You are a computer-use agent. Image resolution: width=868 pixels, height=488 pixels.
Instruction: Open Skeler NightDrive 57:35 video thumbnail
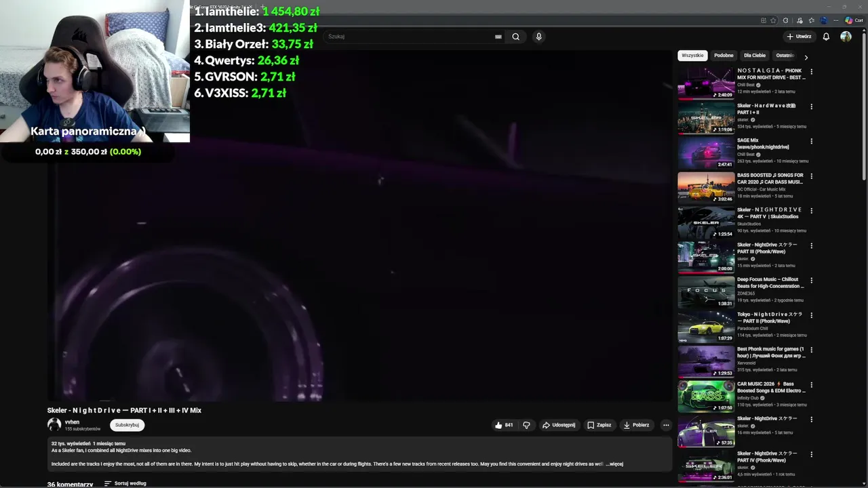coord(706,431)
